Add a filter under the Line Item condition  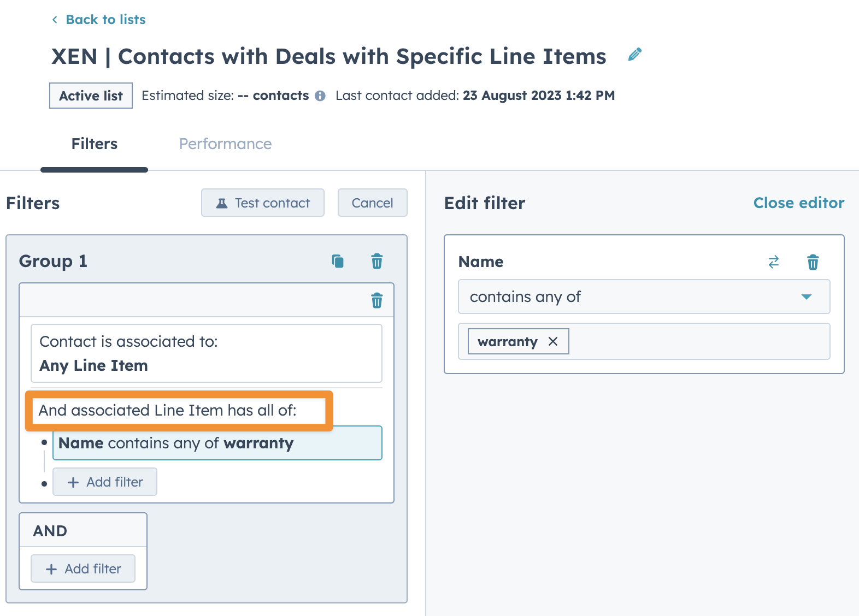pyautogui.click(x=105, y=482)
